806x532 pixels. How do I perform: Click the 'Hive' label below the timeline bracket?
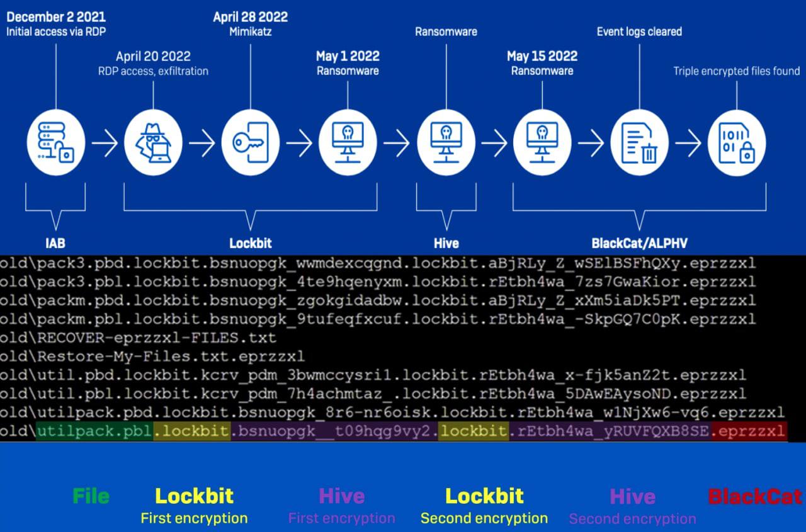[x=446, y=243]
